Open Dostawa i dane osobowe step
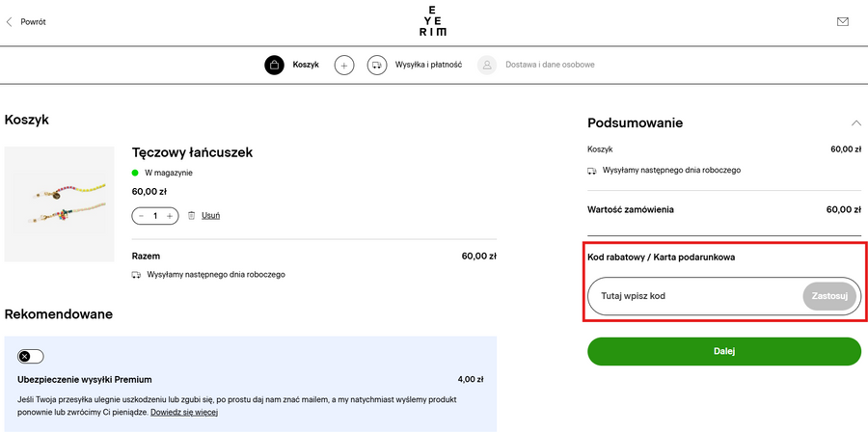Viewport: 868px width, 433px height. click(x=550, y=66)
